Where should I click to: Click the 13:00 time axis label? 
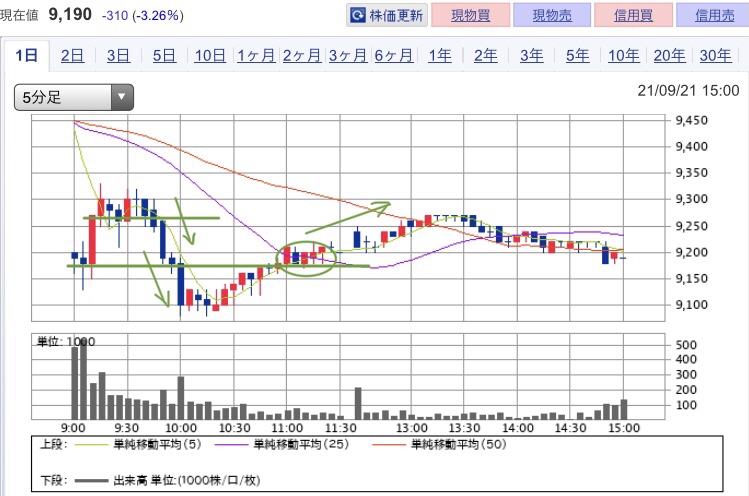(x=411, y=428)
